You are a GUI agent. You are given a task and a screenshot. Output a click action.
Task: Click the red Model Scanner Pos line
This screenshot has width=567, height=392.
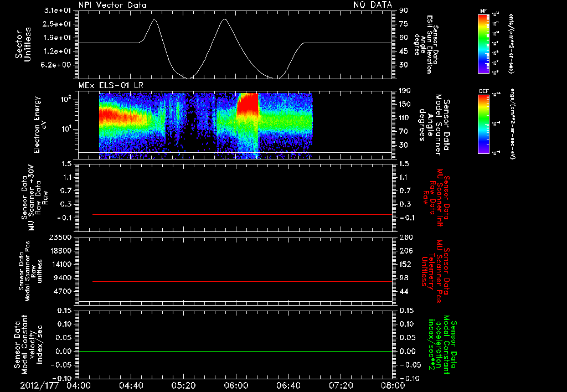243,281
